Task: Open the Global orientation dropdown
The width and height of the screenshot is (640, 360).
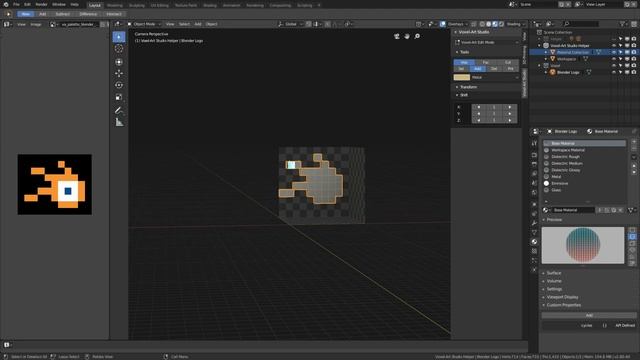Action: click(x=290, y=24)
